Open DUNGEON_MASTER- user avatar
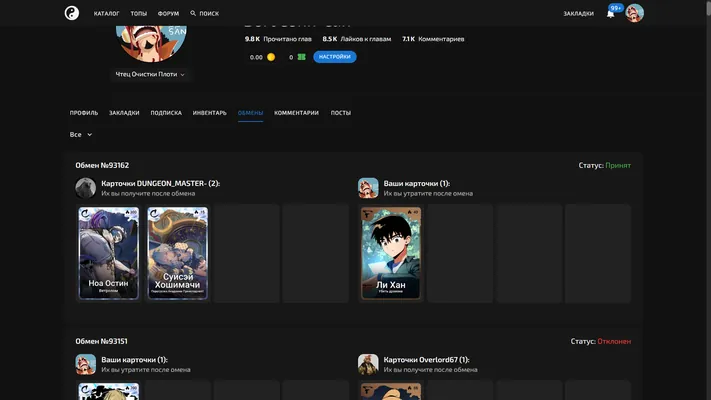This screenshot has width=711, height=400. click(86, 188)
